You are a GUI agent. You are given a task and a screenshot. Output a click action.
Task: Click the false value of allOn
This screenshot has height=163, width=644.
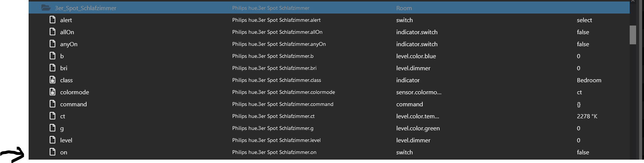coord(583,32)
